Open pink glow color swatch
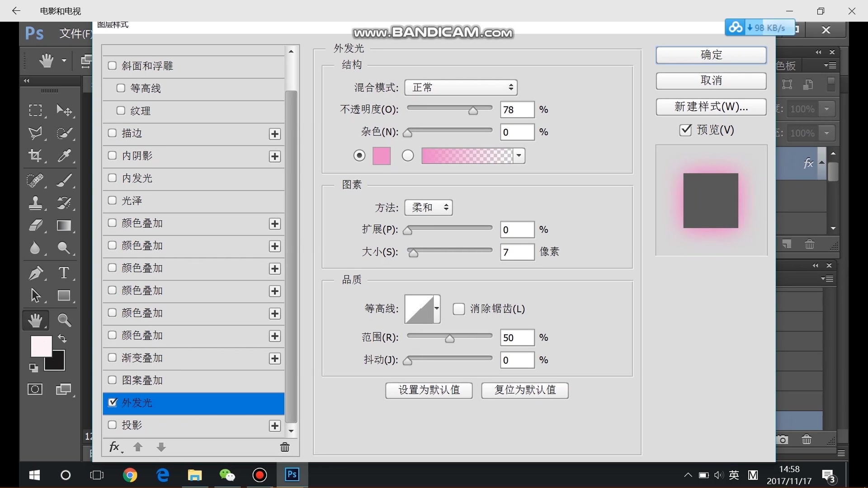 [x=382, y=156]
